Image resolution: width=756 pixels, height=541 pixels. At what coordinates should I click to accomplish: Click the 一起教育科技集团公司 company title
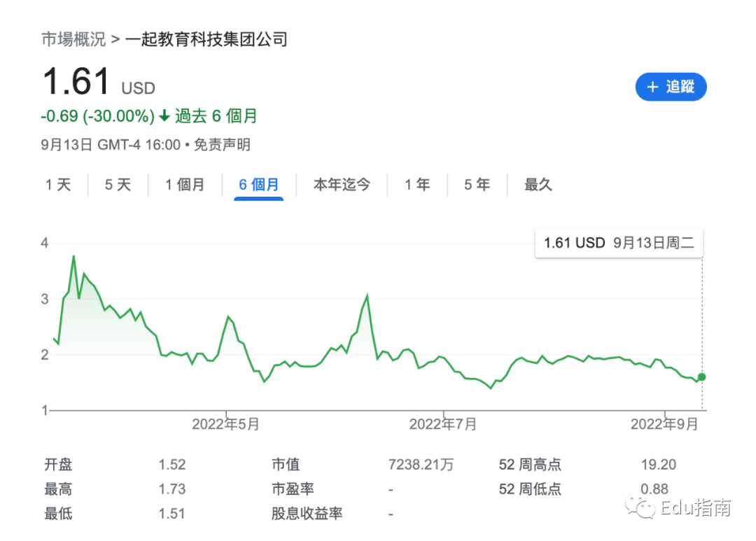[x=206, y=39]
